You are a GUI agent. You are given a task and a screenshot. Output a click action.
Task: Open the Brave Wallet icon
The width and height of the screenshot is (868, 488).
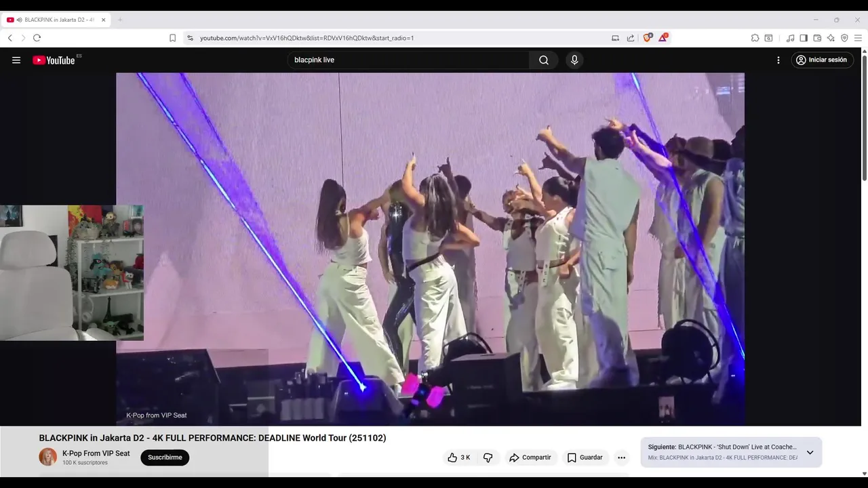(x=817, y=38)
